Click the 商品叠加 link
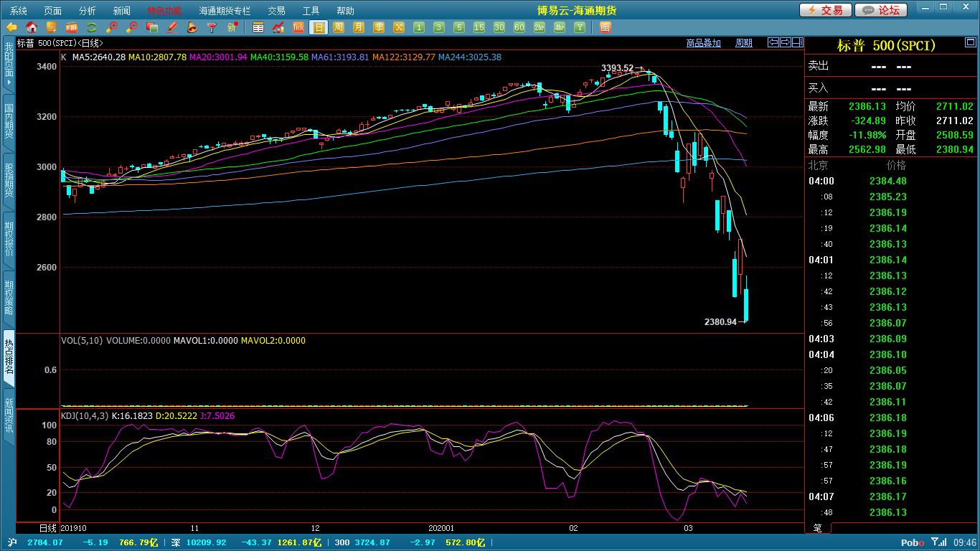Screen dimensions: 980x551 [x=703, y=43]
